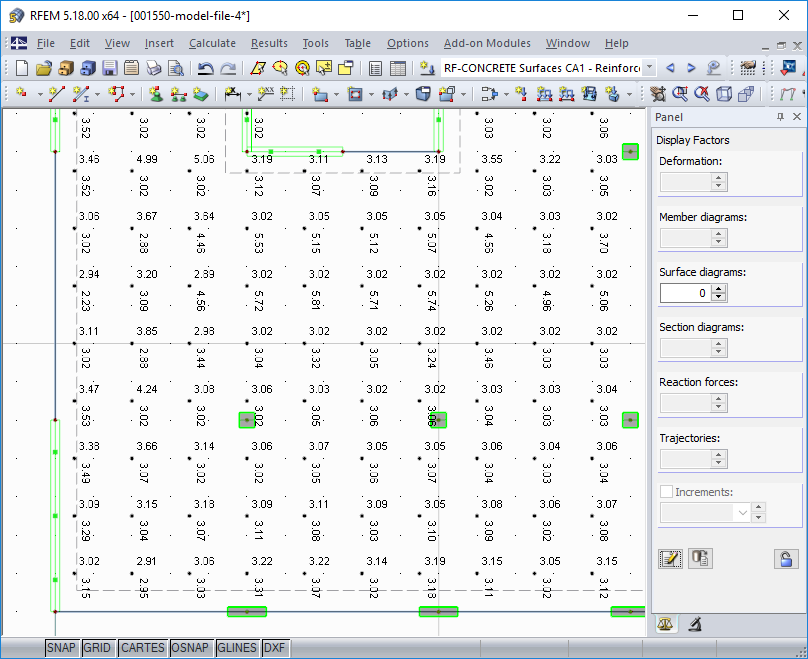Screen dimensions: 808x659
Task: Click the New model icon
Action: click(x=22, y=68)
